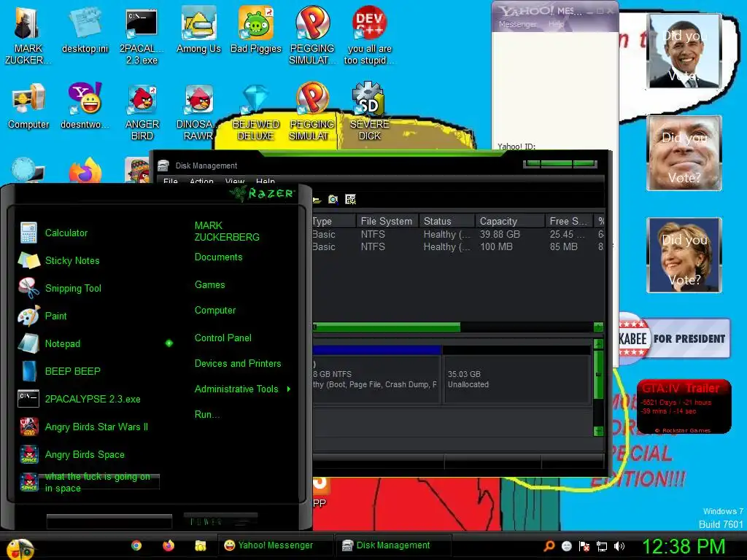Click the start menu search box
The width and height of the screenshot is (747, 560).
109,521
